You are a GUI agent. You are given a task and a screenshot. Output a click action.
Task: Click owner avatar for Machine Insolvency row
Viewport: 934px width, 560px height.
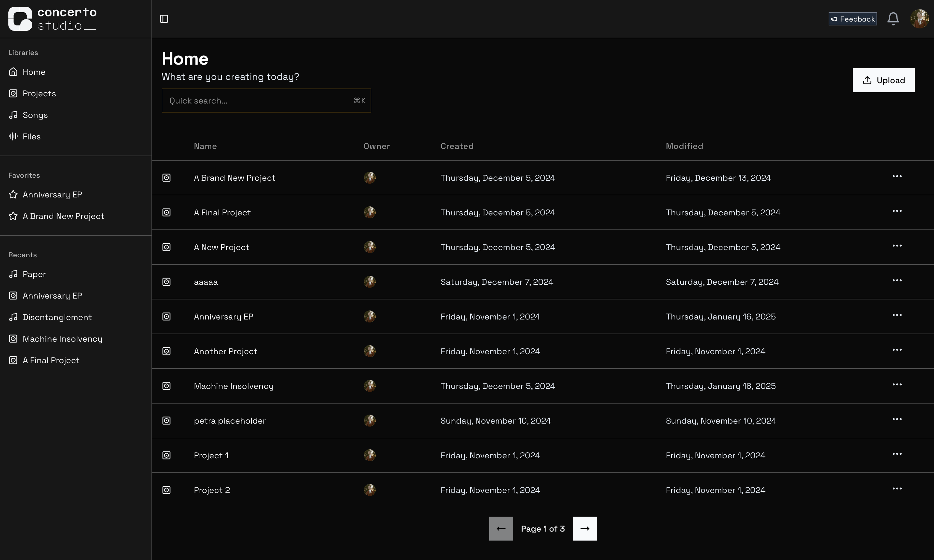370,386
